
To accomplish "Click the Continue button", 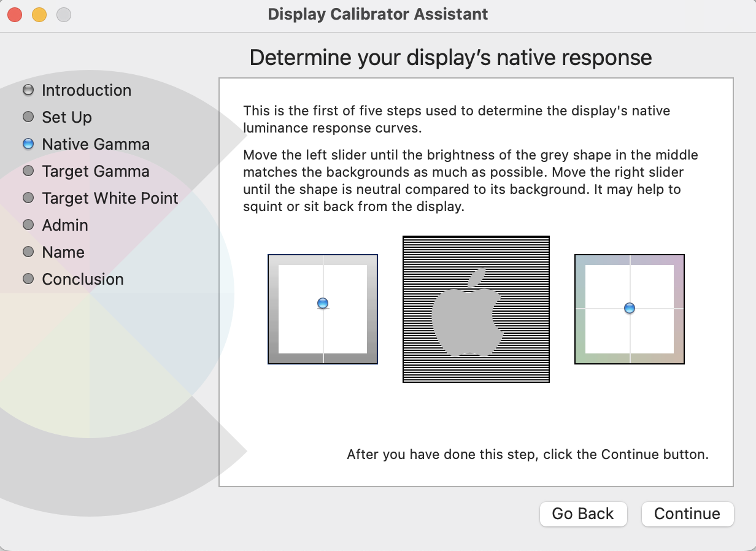I will (687, 514).
